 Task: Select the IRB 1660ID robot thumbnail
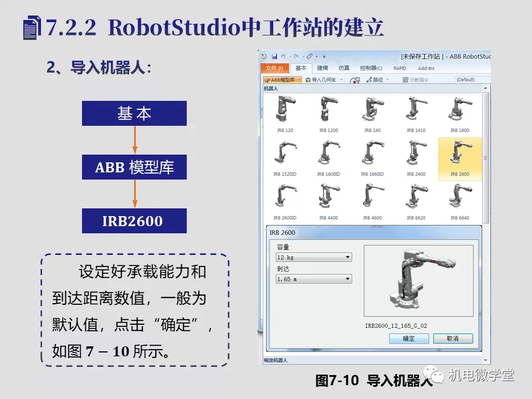[x=372, y=158]
